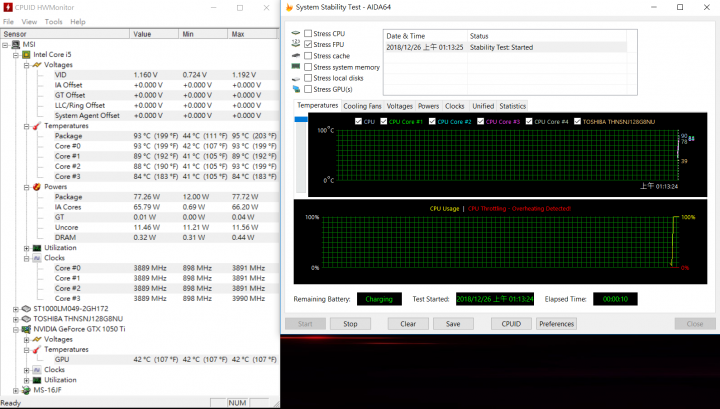Click the Intel Core i5 chip icon
720x409 pixels.
26,55
